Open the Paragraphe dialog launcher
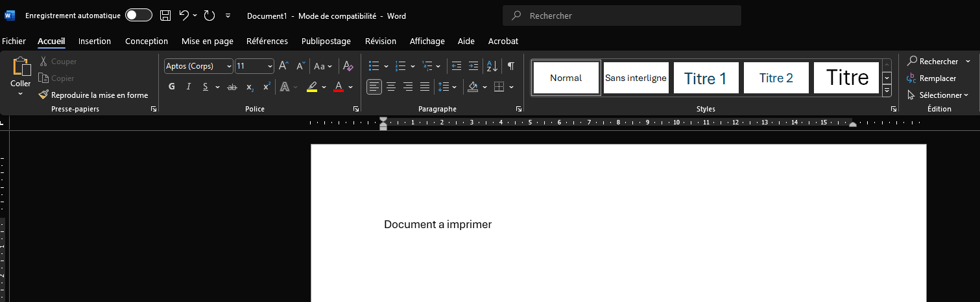Viewport: 980px width, 302px height. click(519, 110)
